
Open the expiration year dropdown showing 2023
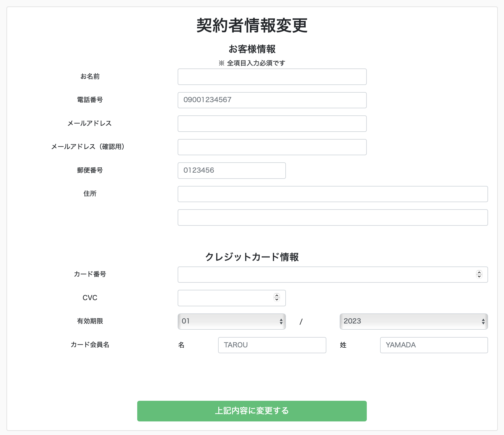pyautogui.click(x=413, y=321)
